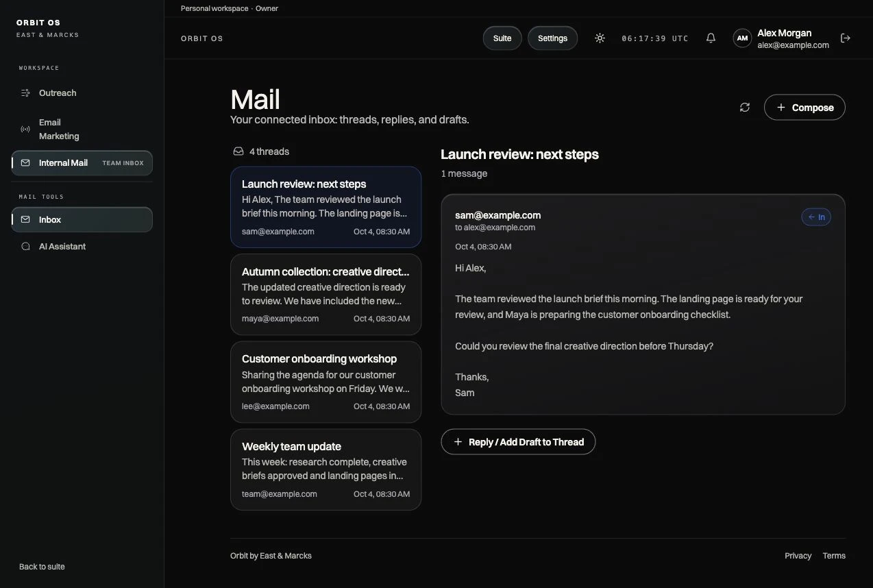Click the UTC clock in header
Image resolution: width=873 pixels, height=588 pixels.
point(654,38)
